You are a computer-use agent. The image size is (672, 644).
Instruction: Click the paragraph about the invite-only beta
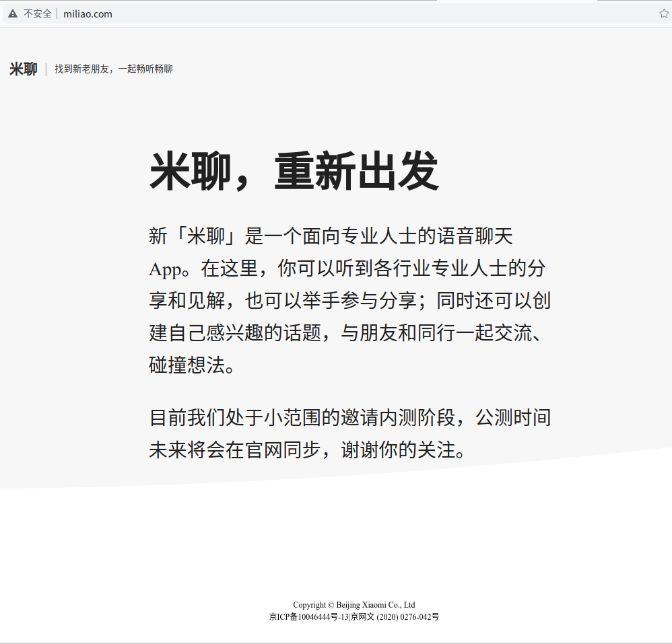[349, 434]
